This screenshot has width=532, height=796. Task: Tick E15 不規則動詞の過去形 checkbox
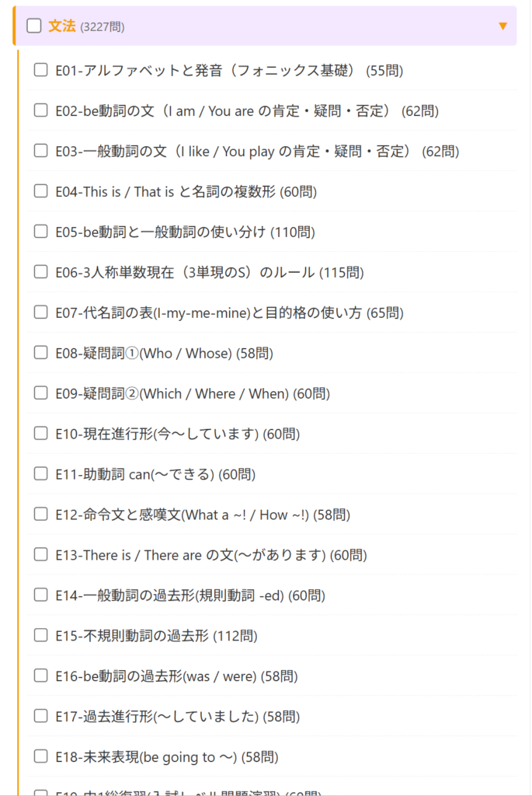pyautogui.click(x=41, y=636)
